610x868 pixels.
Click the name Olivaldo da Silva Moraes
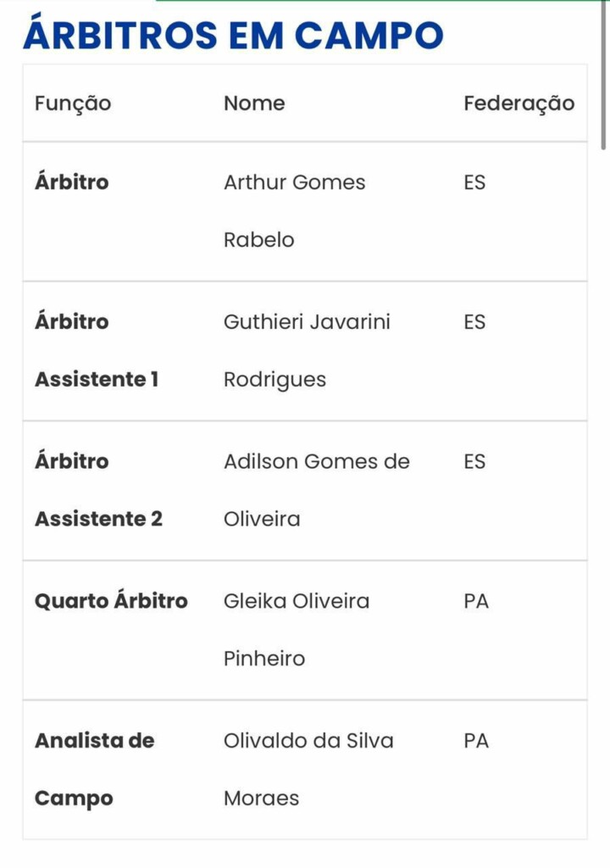point(308,770)
